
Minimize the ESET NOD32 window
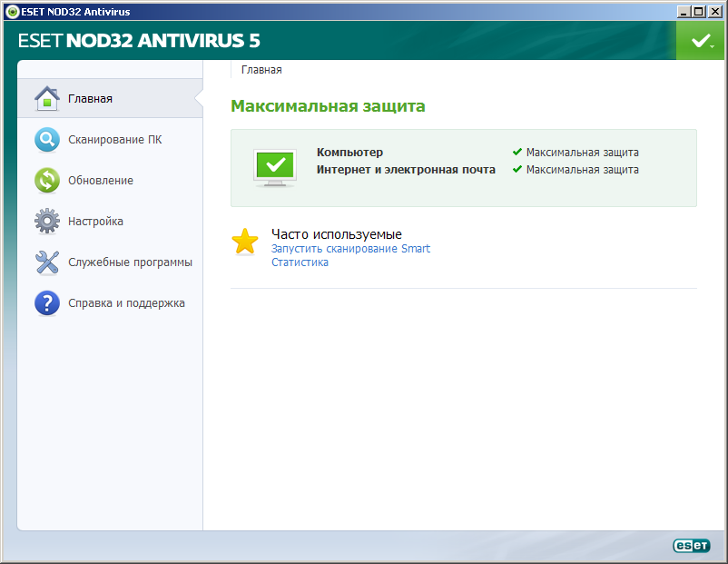pos(683,12)
